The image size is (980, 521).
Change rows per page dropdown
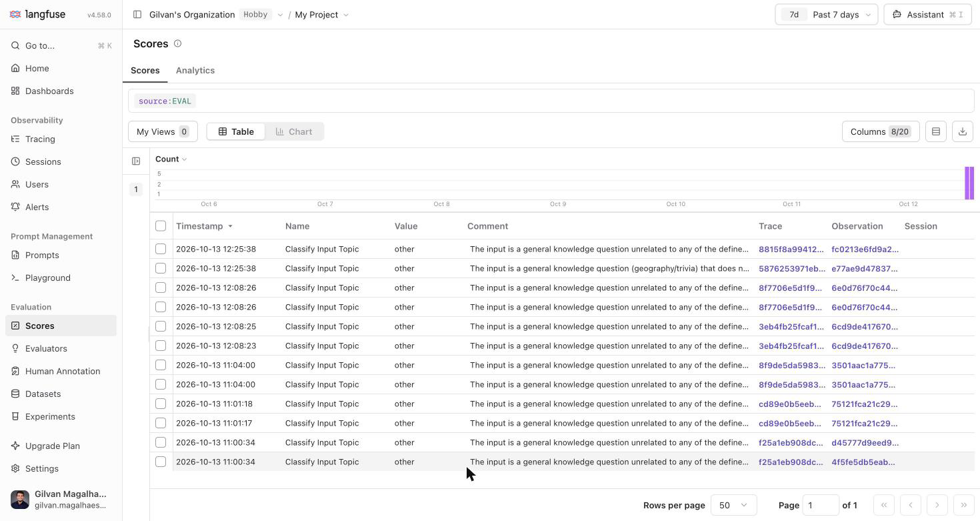733,505
